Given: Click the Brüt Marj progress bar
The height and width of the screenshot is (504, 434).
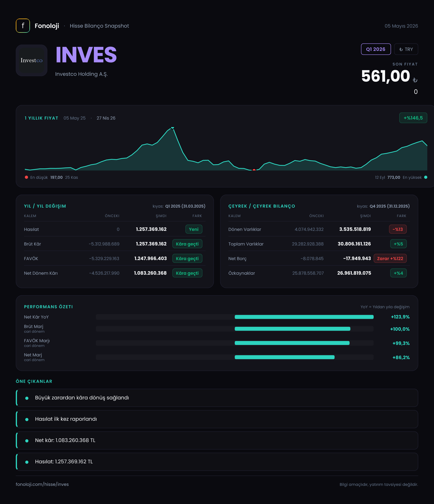Looking at the screenshot, I should (x=234, y=329).
